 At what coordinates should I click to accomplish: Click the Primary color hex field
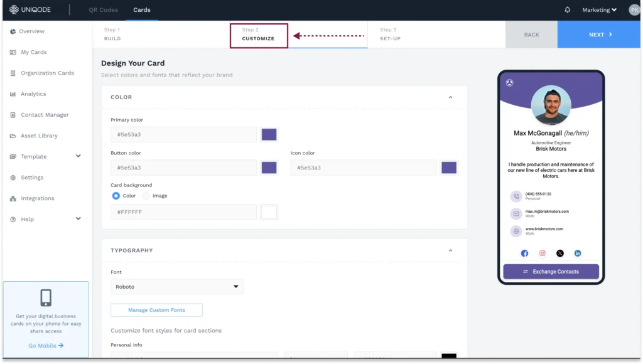pyautogui.click(x=183, y=135)
